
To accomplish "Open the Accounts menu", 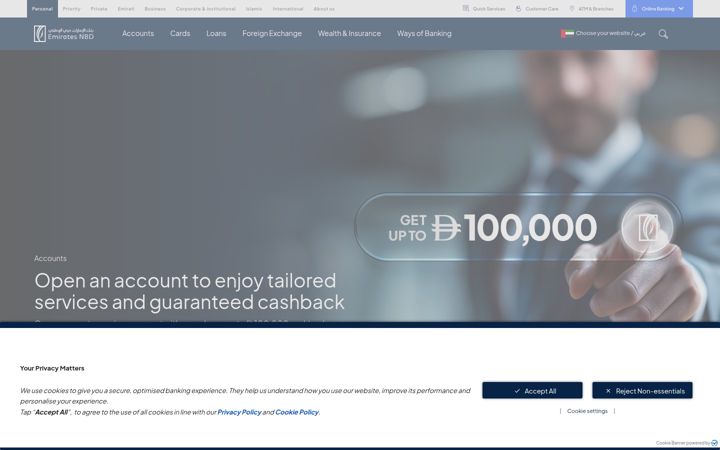I will [138, 34].
